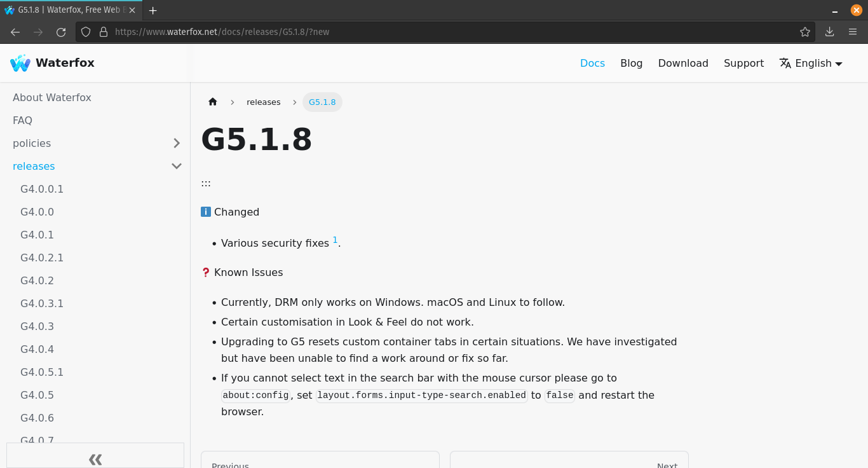Open release G4.0.5.1 in sidebar
This screenshot has width=868, height=468.
(x=42, y=372)
